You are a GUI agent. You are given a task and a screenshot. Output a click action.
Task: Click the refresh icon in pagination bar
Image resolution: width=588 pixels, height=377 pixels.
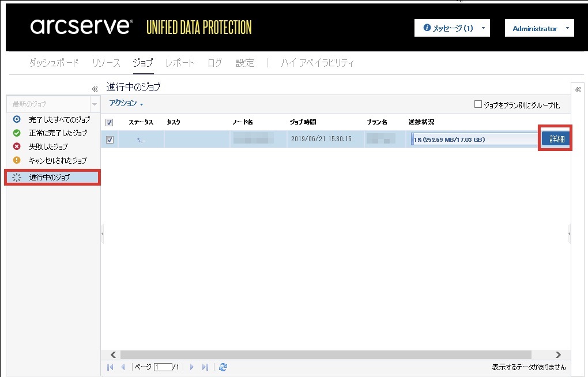pos(223,367)
